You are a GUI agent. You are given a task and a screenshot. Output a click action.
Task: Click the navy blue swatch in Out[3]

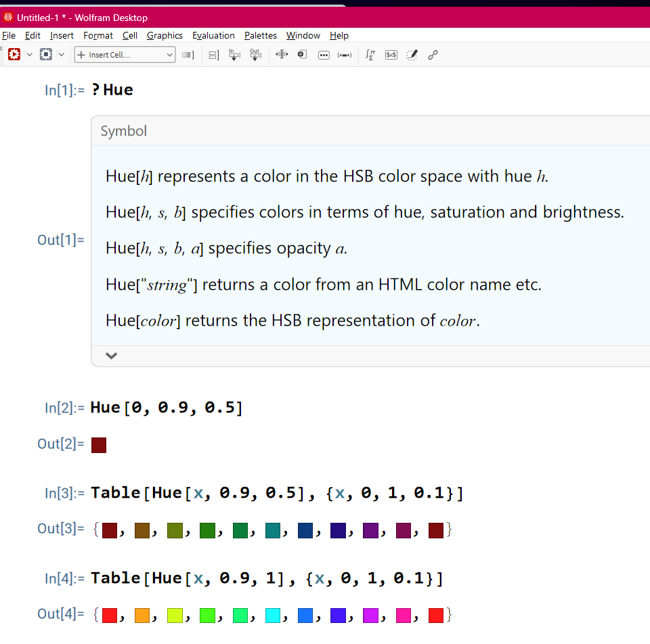tap(305, 530)
